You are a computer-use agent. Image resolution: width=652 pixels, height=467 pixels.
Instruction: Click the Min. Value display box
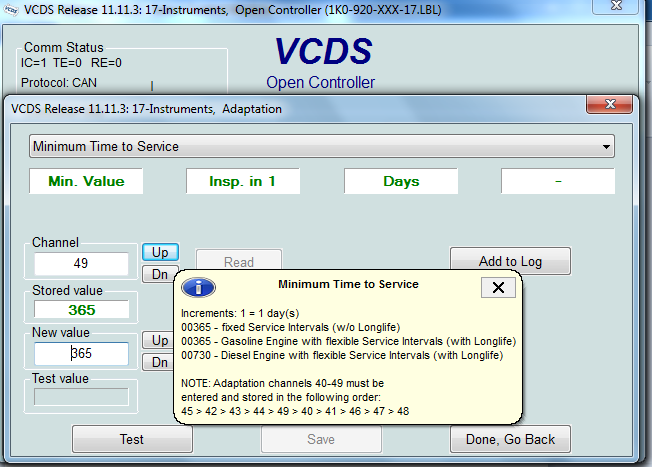[86, 181]
